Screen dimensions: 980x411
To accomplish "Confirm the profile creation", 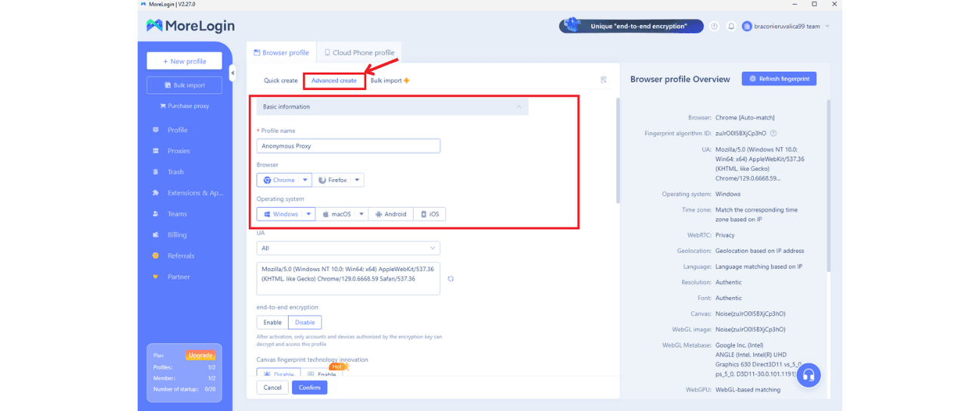I will click(309, 388).
